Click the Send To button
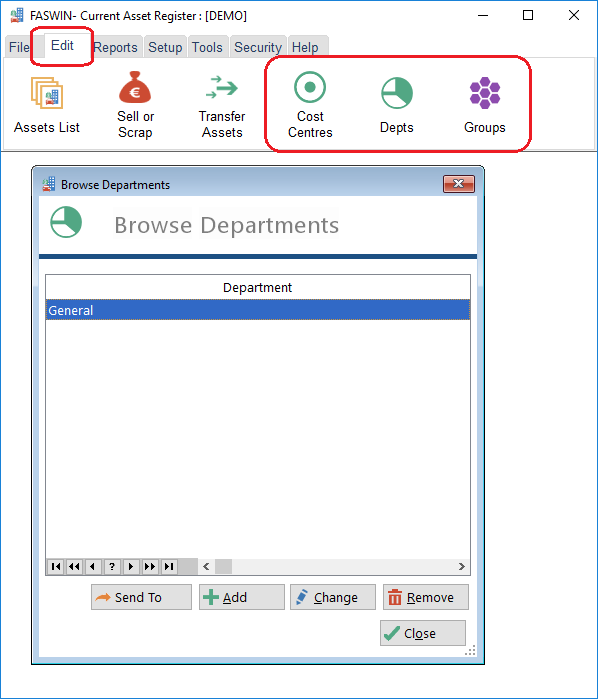 [141, 597]
